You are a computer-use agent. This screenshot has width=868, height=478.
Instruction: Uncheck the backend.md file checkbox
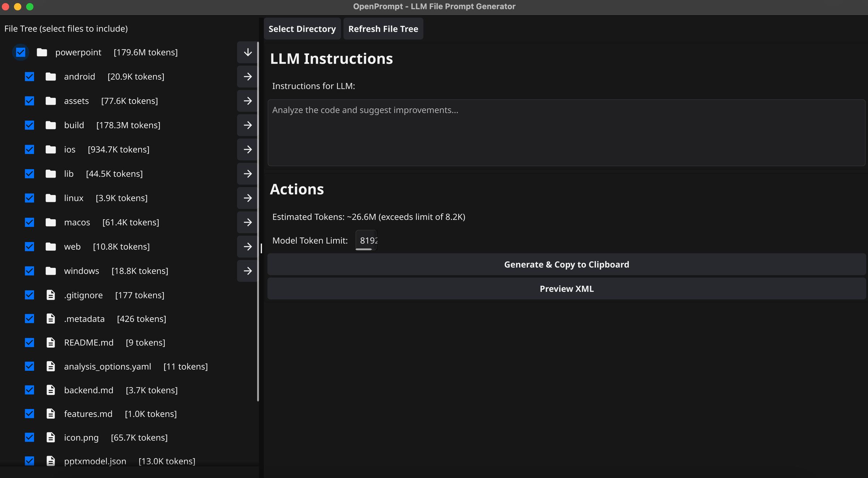(x=29, y=390)
